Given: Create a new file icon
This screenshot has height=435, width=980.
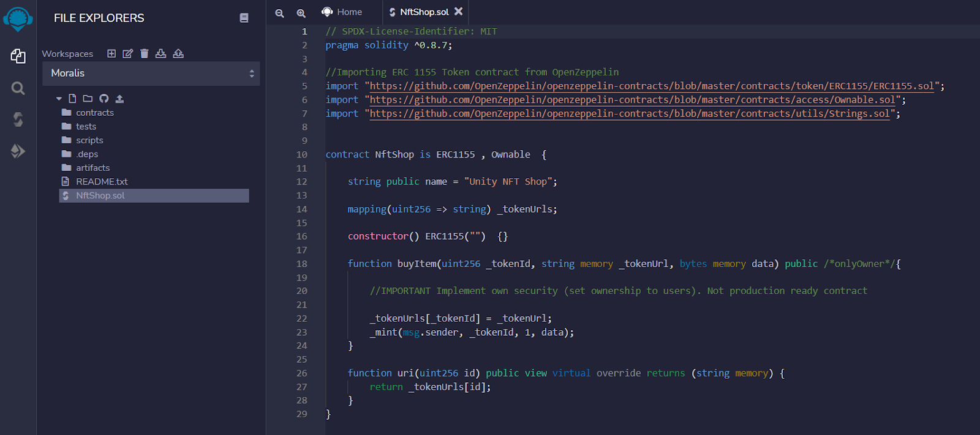Looking at the screenshot, I should tap(72, 98).
